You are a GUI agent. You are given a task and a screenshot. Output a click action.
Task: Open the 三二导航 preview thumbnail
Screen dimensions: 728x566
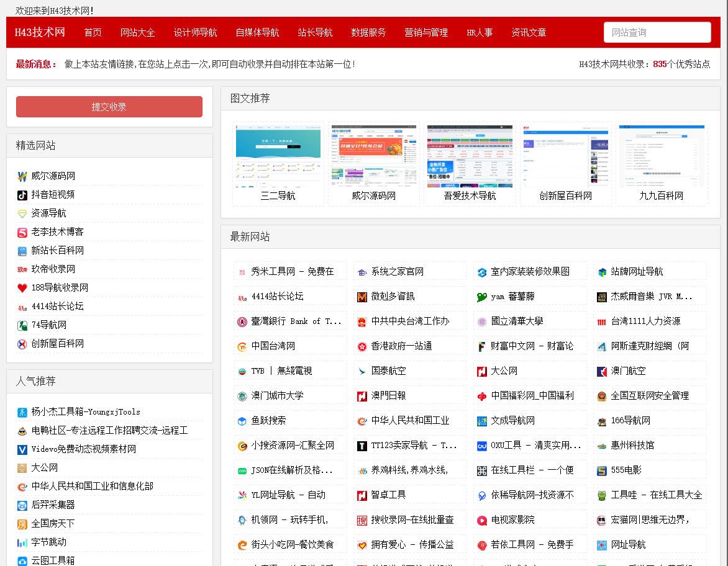(278, 156)
